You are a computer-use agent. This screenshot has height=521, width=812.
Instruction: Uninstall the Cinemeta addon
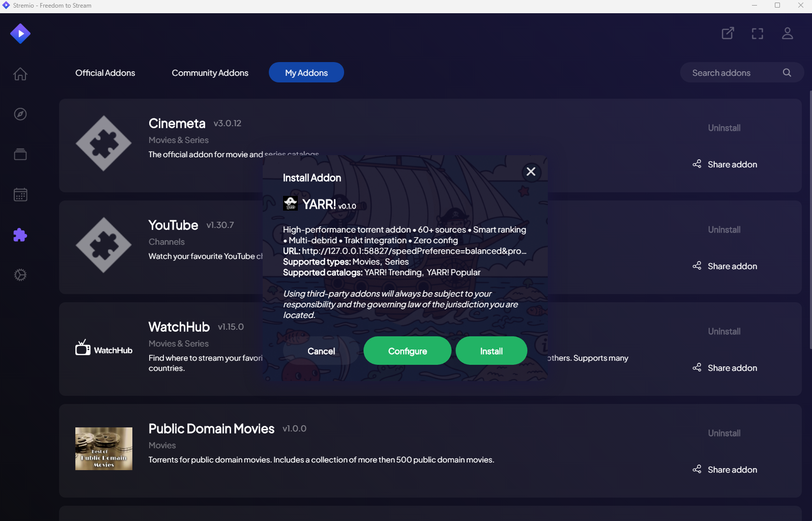pos(724,128)
